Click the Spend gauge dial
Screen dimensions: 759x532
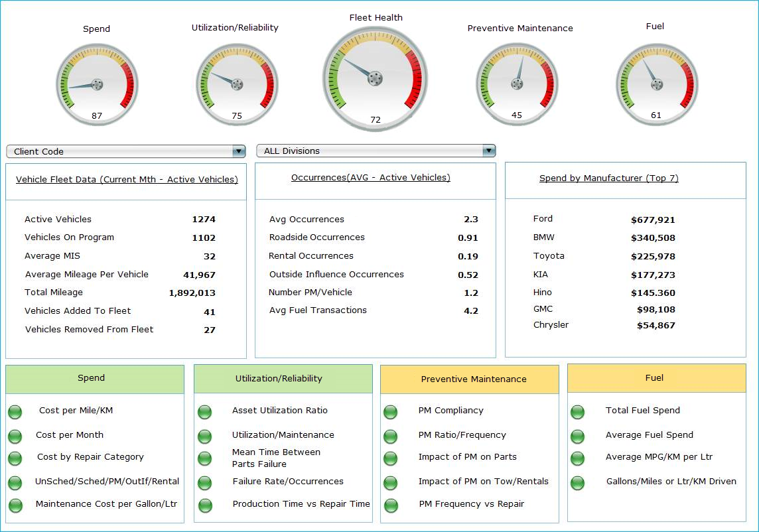tap(97, 85)
